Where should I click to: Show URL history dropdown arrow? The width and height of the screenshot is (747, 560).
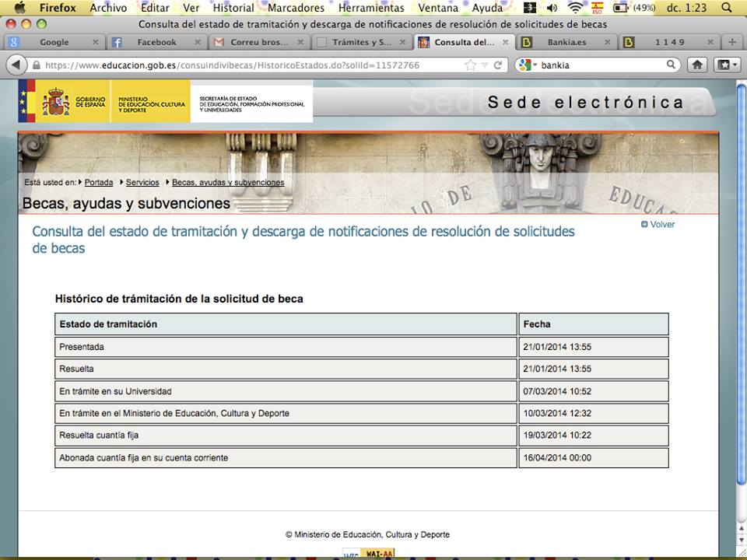point(484,65)
